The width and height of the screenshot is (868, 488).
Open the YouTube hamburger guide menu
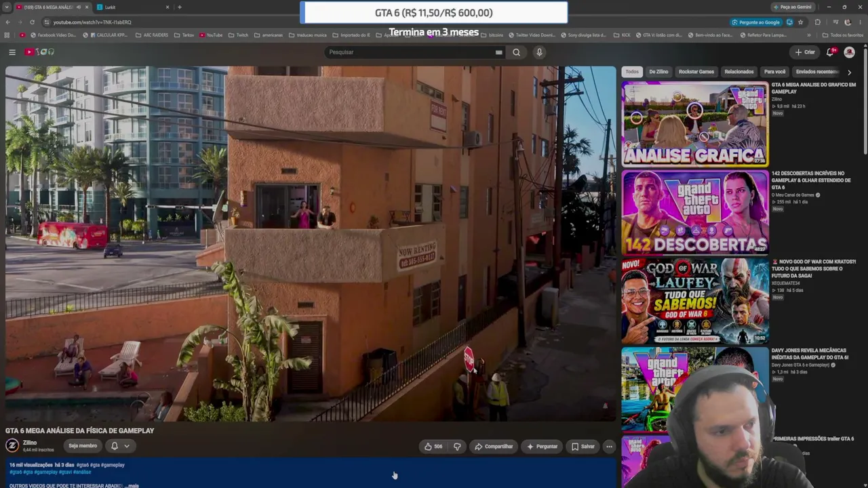[x=12, y=52]
